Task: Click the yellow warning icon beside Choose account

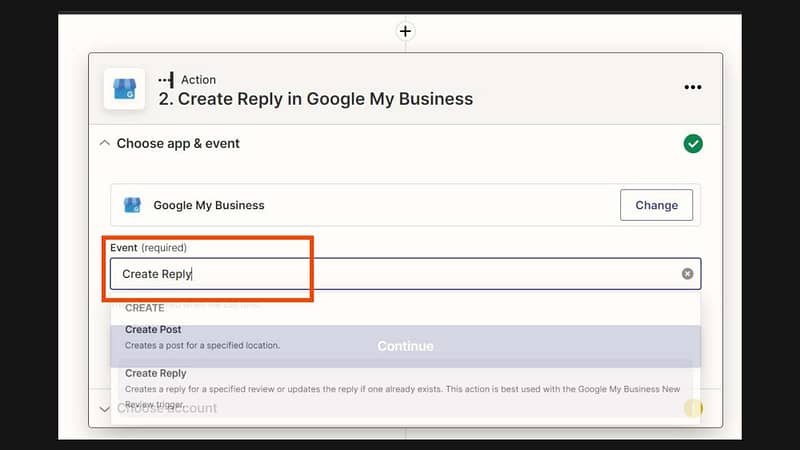Action: 693,408
